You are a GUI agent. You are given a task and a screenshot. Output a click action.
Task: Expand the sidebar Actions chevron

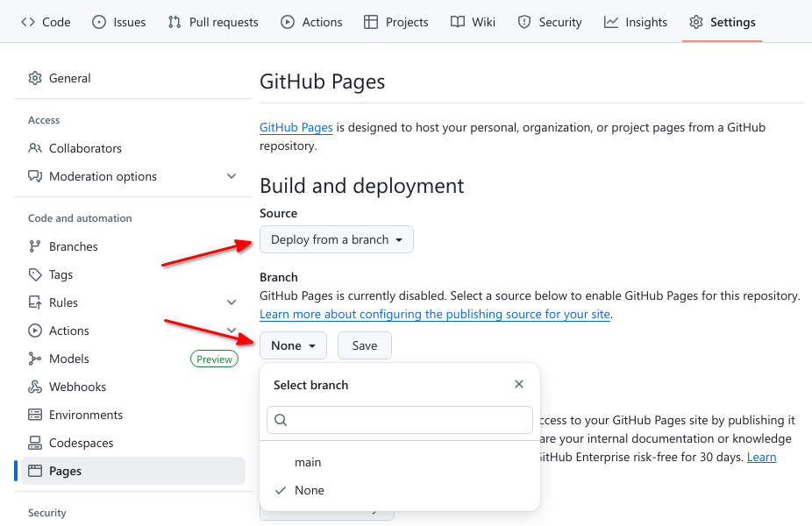click(x=231, y=330)
